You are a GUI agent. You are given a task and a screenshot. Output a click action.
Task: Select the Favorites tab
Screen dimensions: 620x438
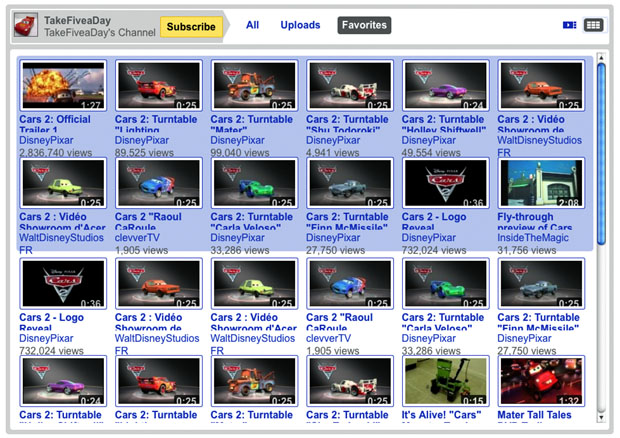click(x=364, y=25)
